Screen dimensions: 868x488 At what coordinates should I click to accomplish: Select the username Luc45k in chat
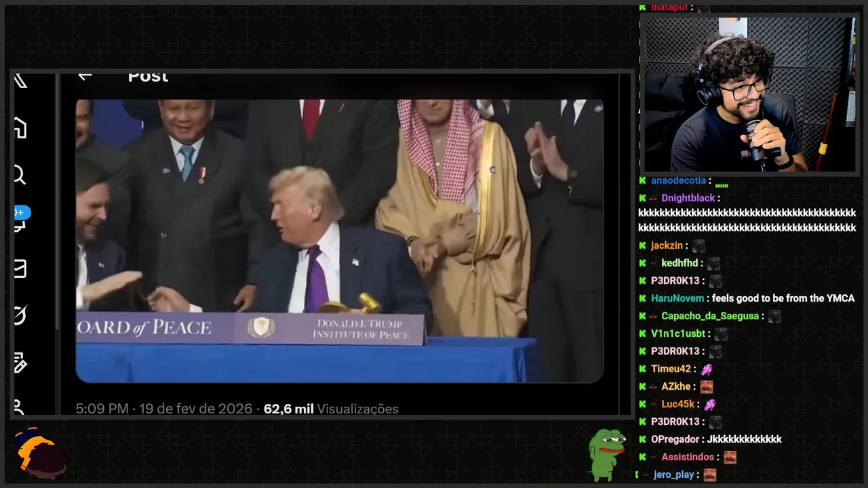click(x=678, y=405)
